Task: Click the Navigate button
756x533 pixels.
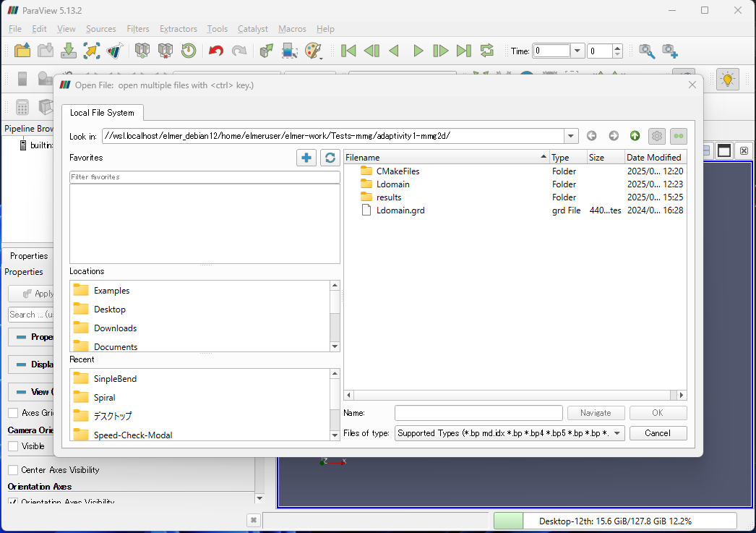Action: pyautogui.click(x=596, y=413)
